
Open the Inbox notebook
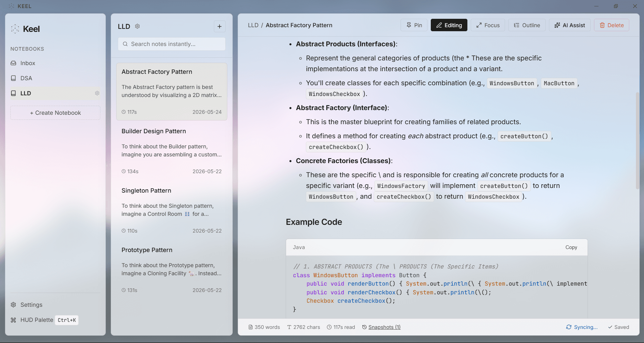coord(55,63)
